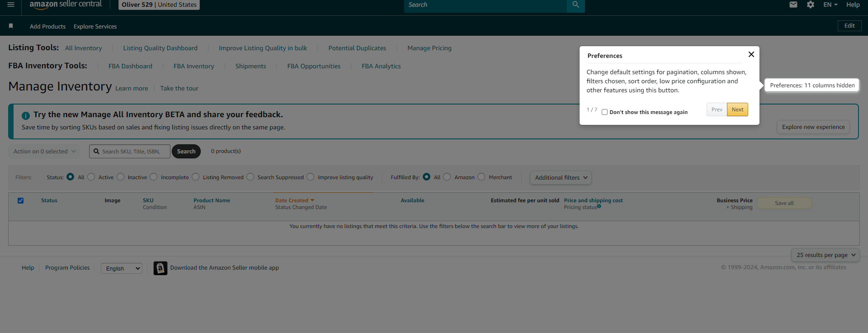Open Shipments page
The image size is (868, 333).
coord(251,66)
